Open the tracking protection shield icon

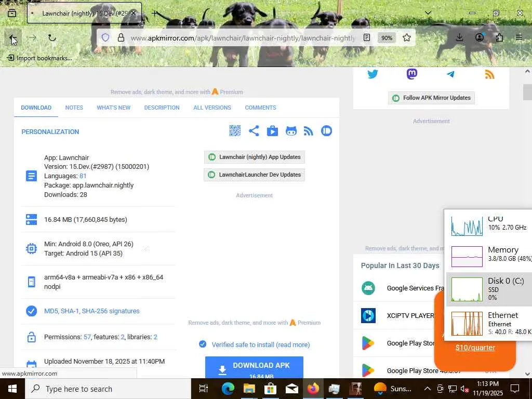[105, 37]
